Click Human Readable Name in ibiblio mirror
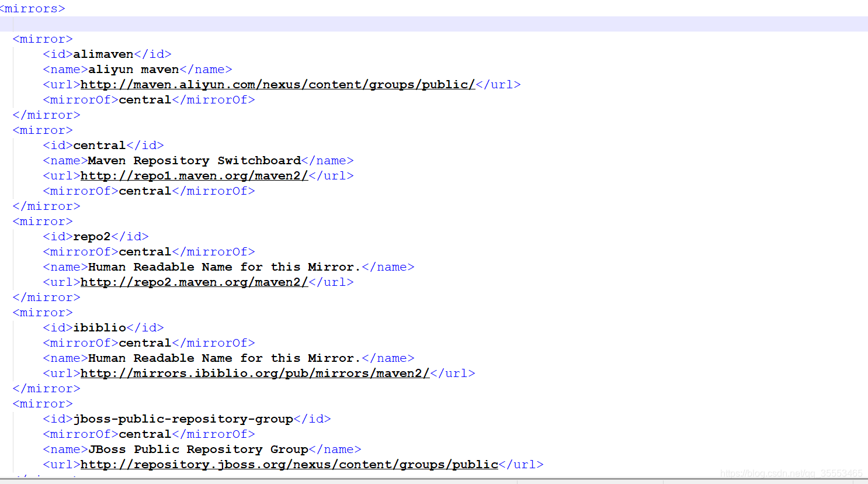868x484 pixels. 225,358
